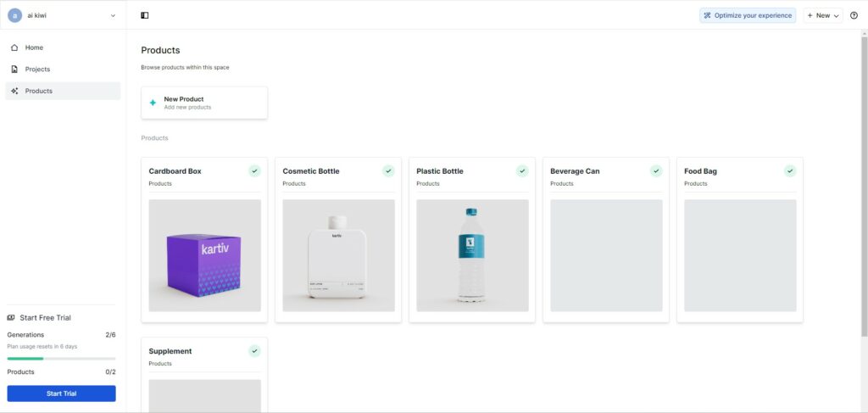868x413 pixels.
Task: Click the checkmark badge on Supplement
Action: pyautogui.click(x=254, y=351)
